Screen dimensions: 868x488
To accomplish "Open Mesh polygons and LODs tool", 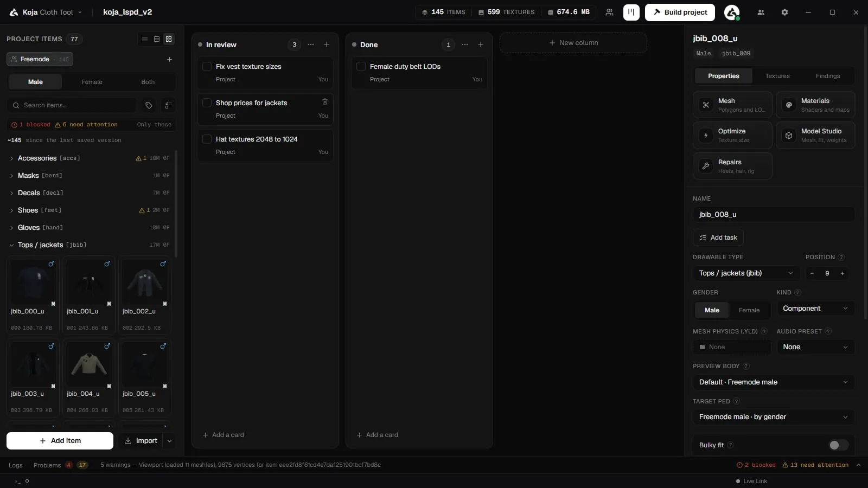I will pos(732,105).
